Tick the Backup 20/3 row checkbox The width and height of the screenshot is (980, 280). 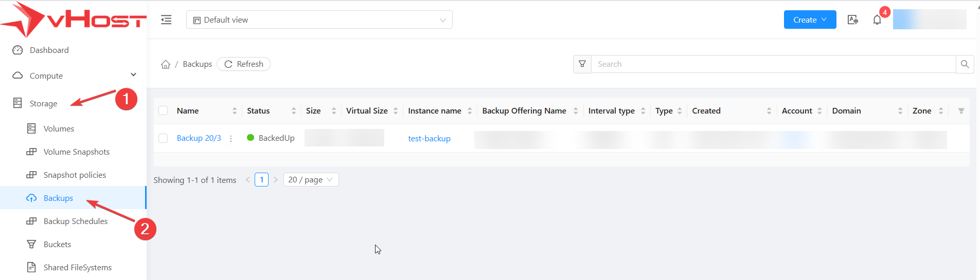pos(163,138)
